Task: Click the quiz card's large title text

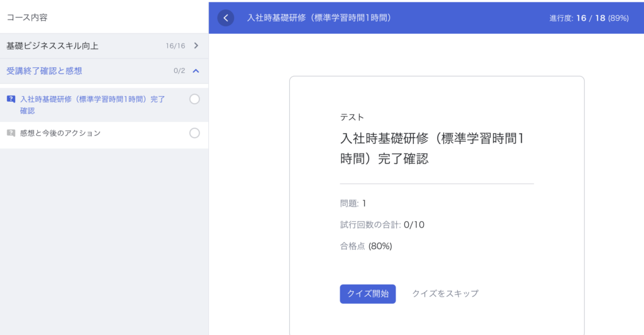Action: [431, 148]
